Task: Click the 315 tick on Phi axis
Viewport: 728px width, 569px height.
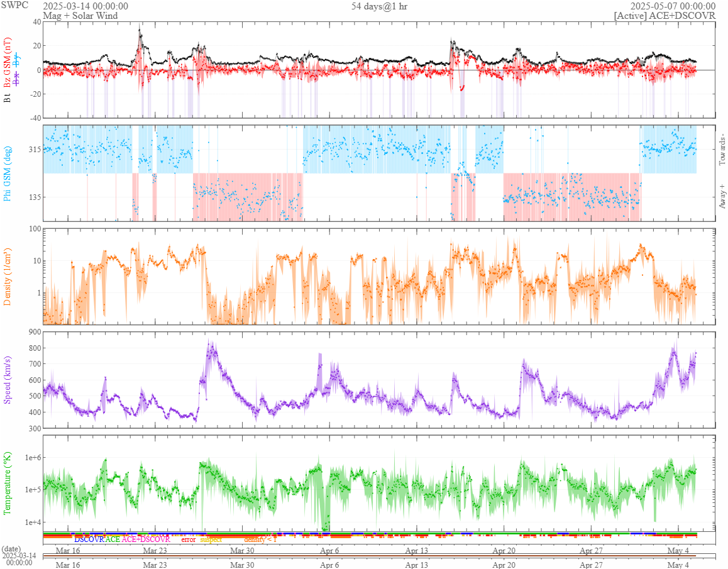Action: pyautogui.click(x=35, y=149)
